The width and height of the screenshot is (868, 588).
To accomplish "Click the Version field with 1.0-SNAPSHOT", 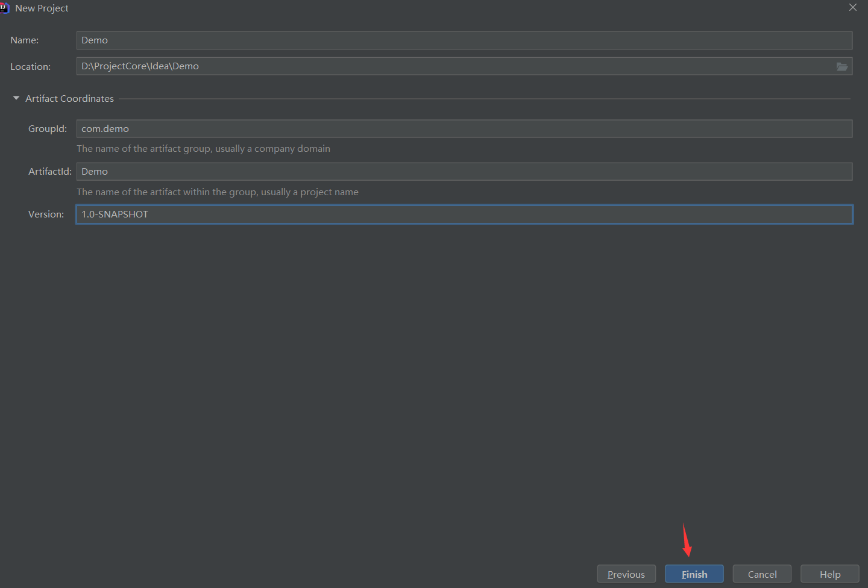I will [x=464, y=214].
